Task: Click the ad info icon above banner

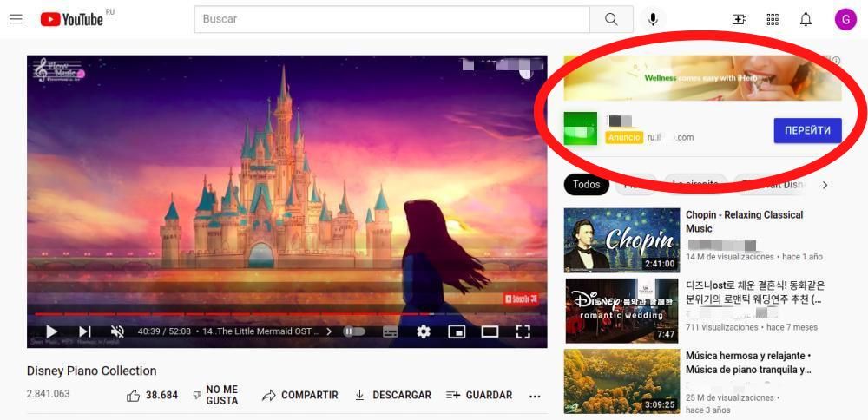Action: (x=836, y=61)
